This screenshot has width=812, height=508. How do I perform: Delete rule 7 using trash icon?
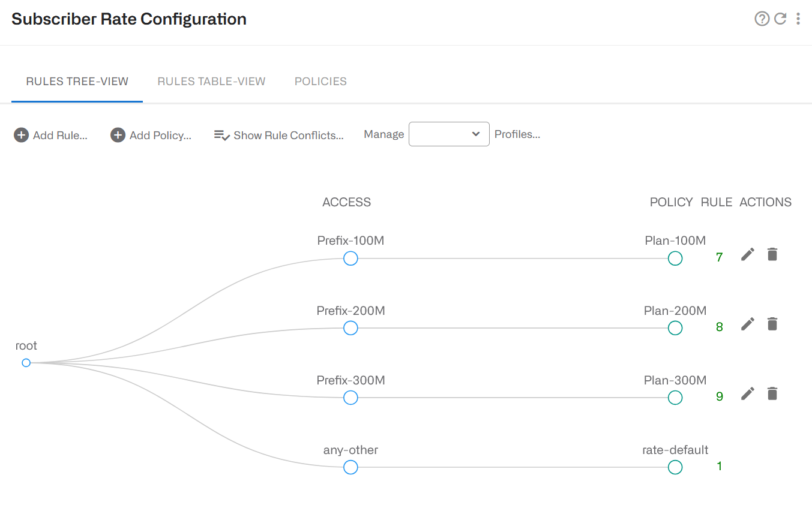pyautogui.click(x=772, y=255)
